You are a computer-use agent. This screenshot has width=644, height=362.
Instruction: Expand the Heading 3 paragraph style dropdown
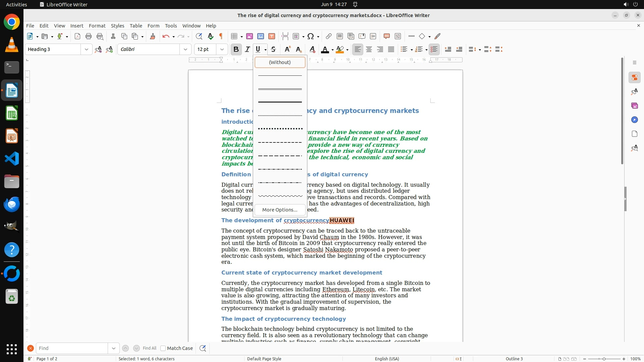point(87,49)
